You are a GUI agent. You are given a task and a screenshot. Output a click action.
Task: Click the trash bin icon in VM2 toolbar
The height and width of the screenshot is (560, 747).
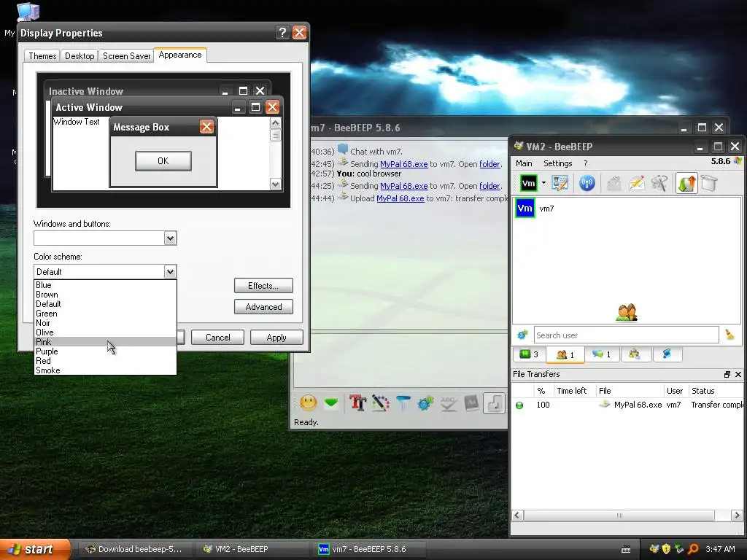point(709,183)
